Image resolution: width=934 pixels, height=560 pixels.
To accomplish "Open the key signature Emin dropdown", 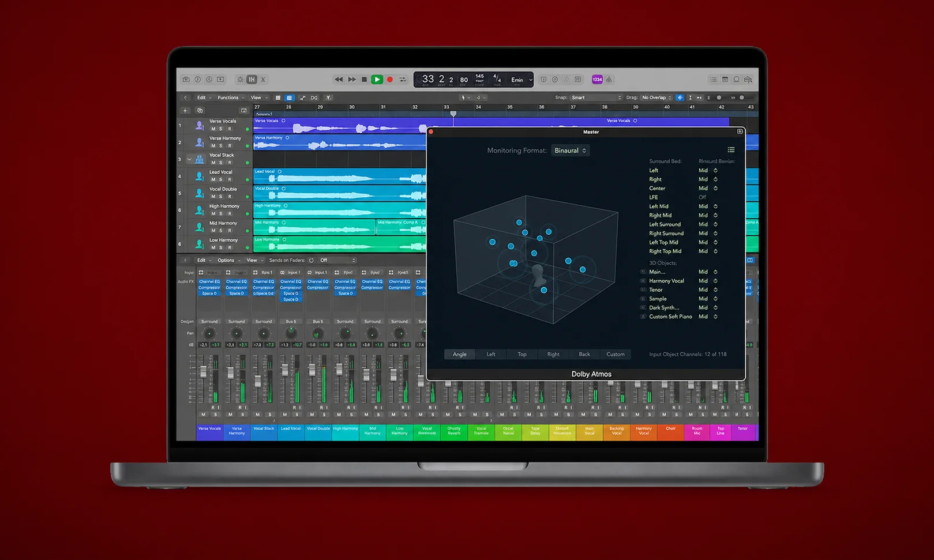I will click(521, 80).
